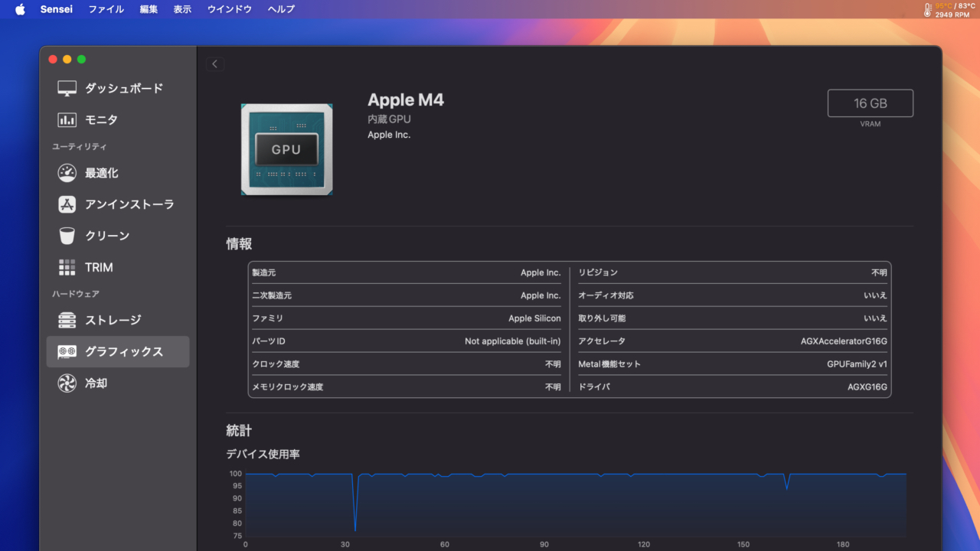Select 冷却 label in sidebar
Screen dimensions: 980x551
pos(96,383)
